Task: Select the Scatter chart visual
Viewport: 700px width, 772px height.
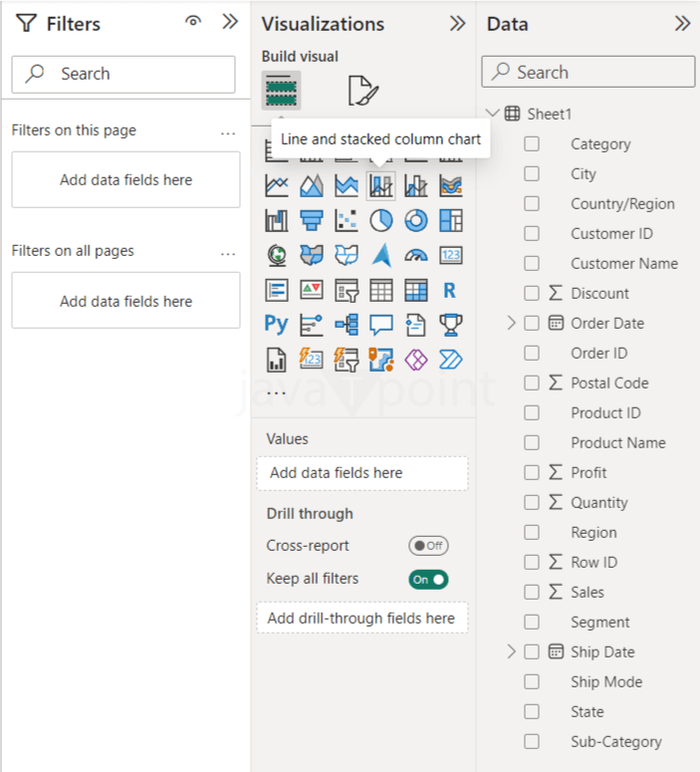Action: pos(347,220)
